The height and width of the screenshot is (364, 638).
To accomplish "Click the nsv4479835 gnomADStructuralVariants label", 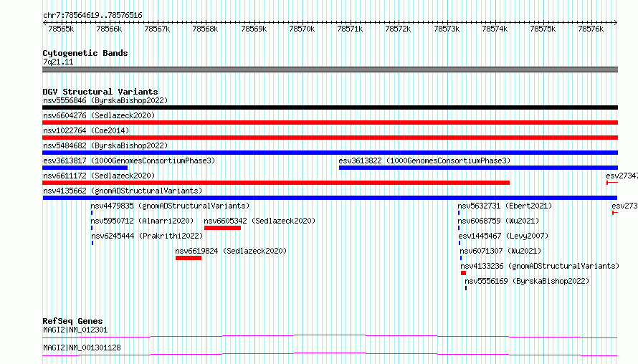I will 170,206.
